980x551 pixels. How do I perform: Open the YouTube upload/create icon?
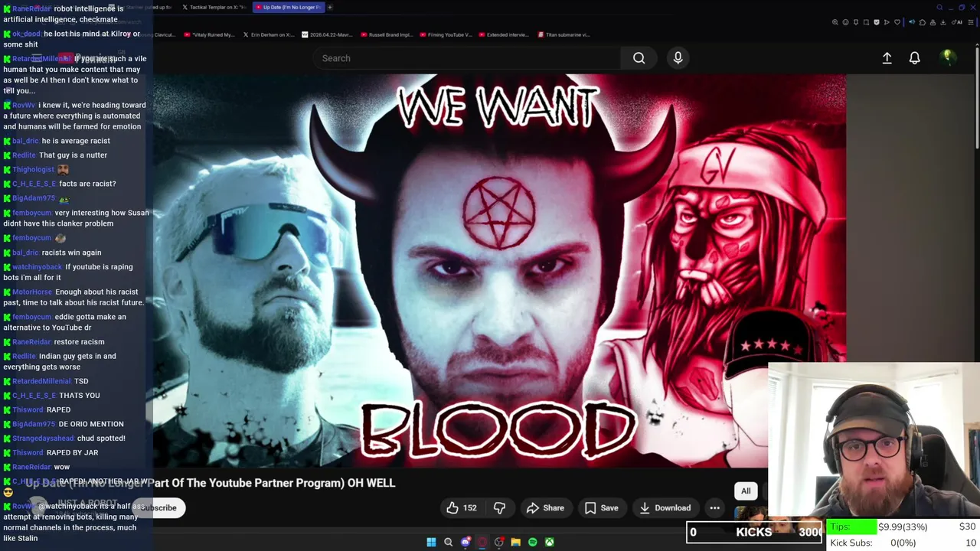[x=887, y=58]
